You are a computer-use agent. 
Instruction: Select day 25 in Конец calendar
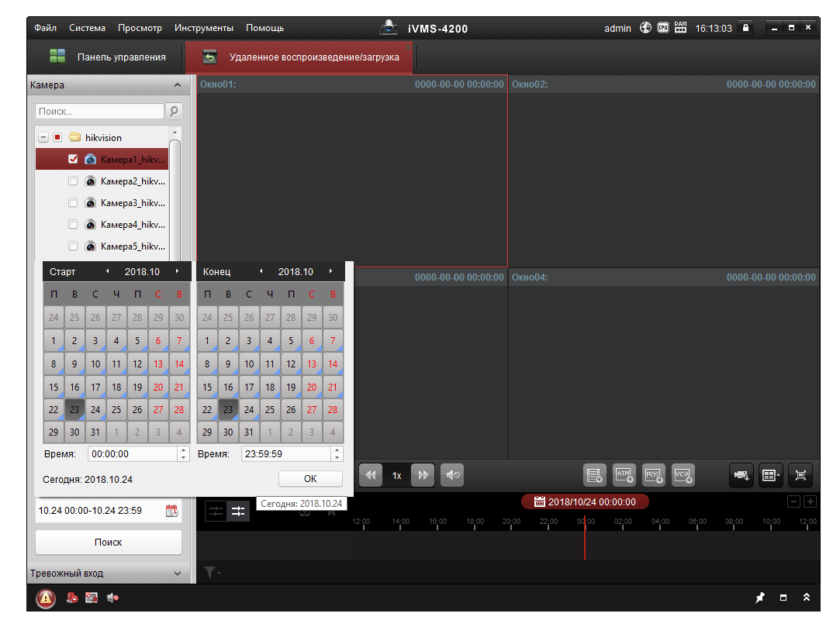(270, 410)
